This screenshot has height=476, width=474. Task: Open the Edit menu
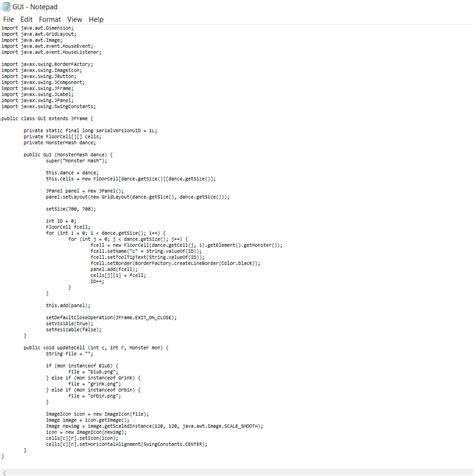click(26, 19)
